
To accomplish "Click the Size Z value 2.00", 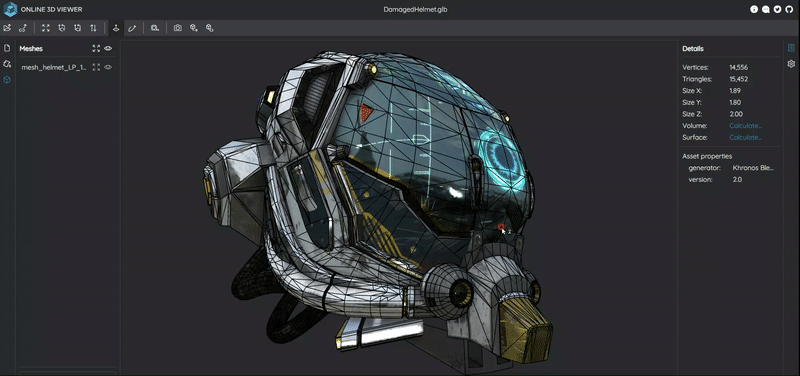I will click(x=736, y=114).
